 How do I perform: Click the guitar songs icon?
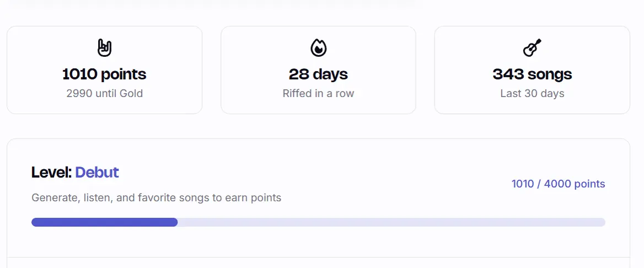pyautogui.click(x=532, y=48)
